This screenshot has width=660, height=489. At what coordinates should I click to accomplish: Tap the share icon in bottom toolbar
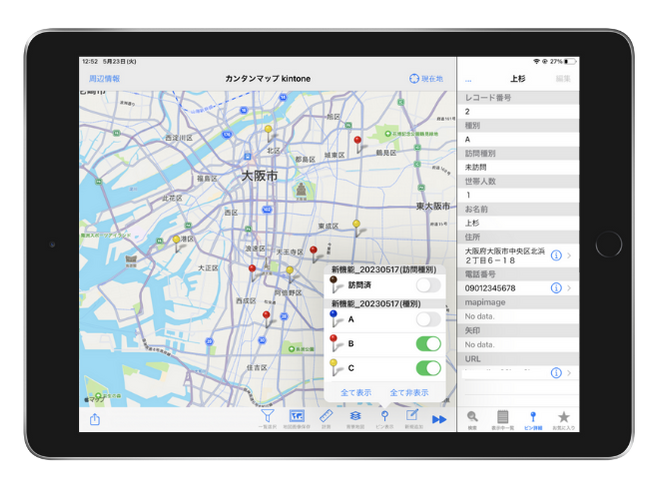[x=95, y=419]
